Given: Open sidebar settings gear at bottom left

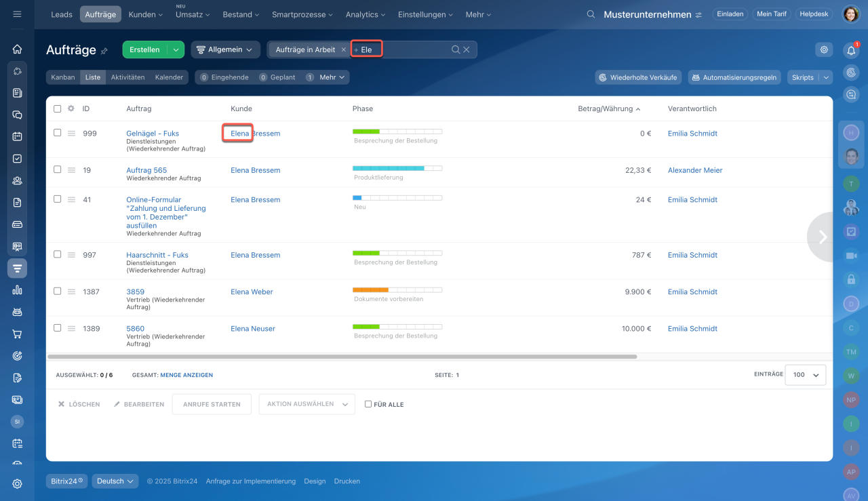Looking at the screenshot, I should pos(17,483).
